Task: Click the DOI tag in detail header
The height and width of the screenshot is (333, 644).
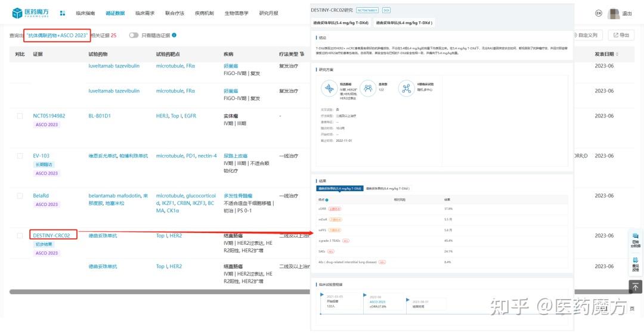Action: click(x=386, y=10)
